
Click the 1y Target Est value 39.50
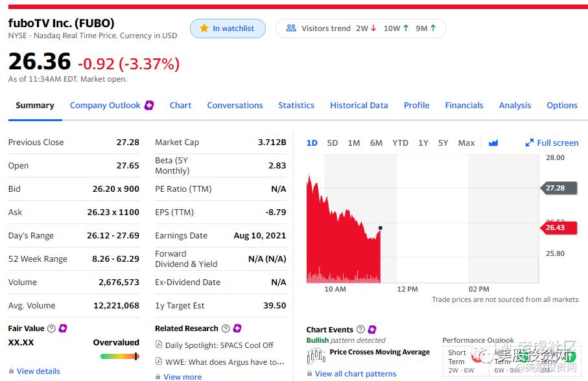click(x=274, y=305)
